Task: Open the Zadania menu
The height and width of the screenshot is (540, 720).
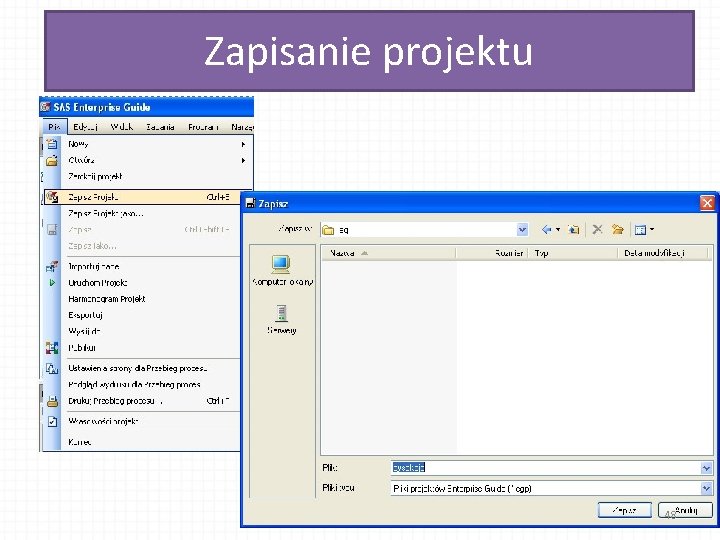Action: 160,127
